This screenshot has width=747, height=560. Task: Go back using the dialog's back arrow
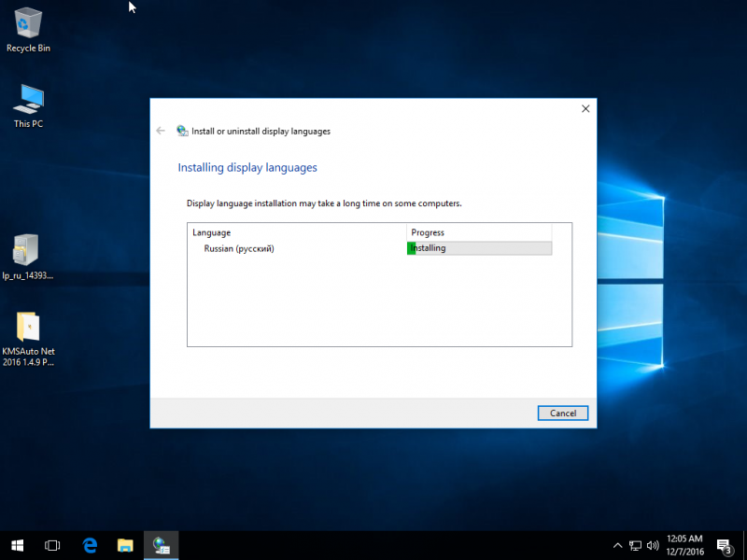click(x=161, y=131)
